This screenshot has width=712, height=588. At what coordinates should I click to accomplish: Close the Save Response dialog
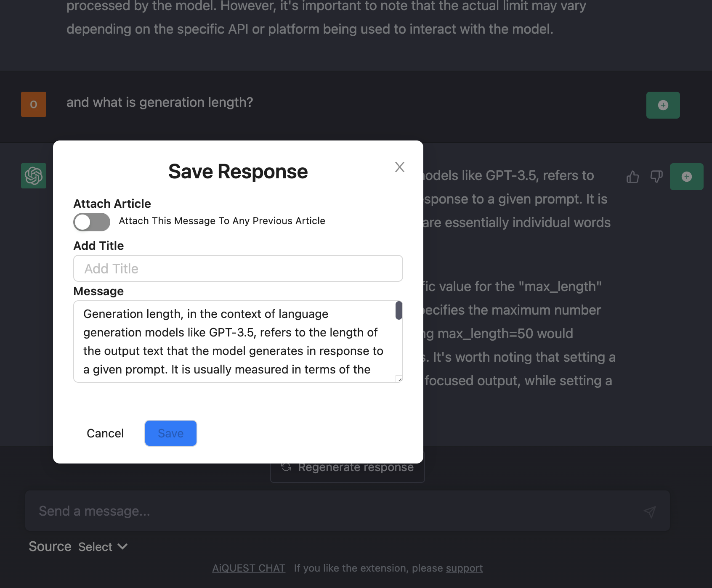(400, 167)
